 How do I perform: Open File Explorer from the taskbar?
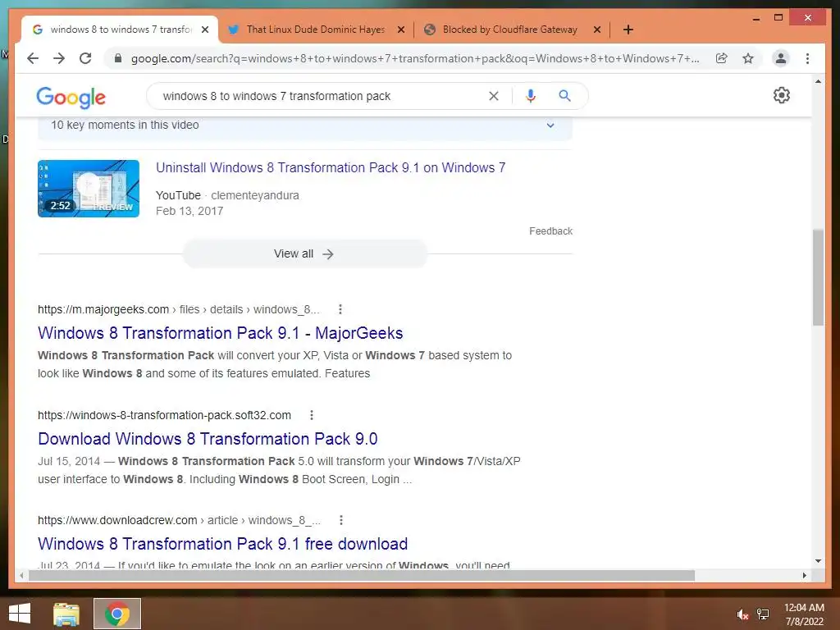pyautogui.click(x=66, y=614)
